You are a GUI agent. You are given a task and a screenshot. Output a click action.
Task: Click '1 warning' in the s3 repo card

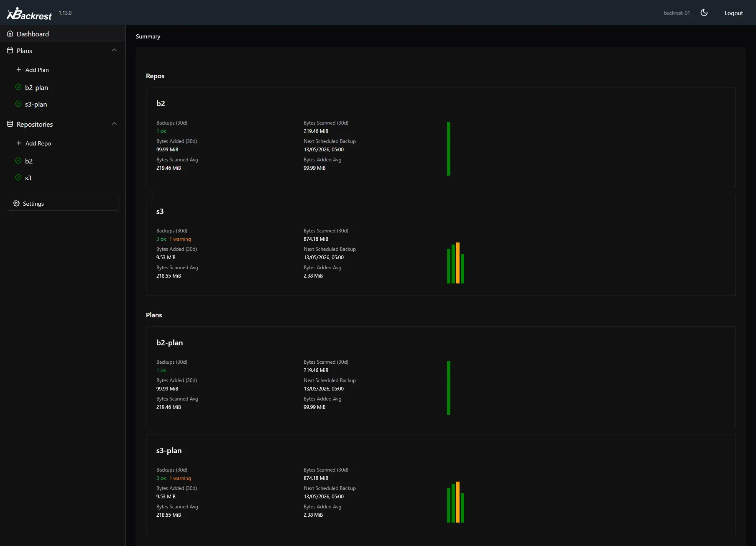click(x=180, y=239)
